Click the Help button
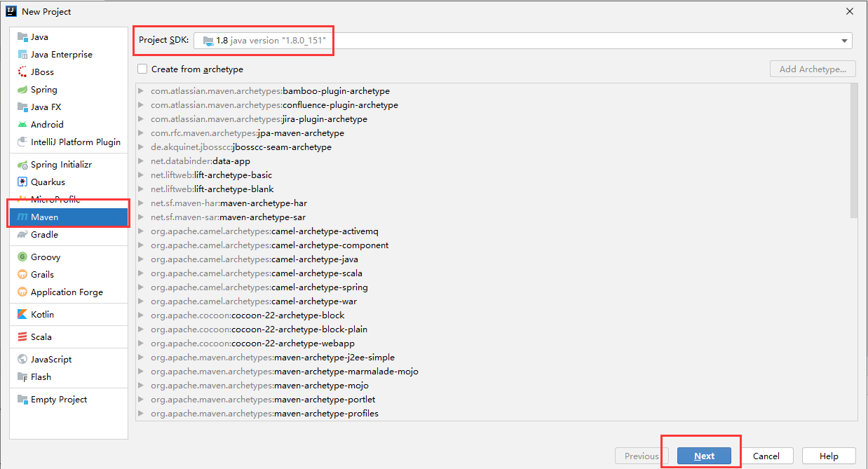 point(829,456)
